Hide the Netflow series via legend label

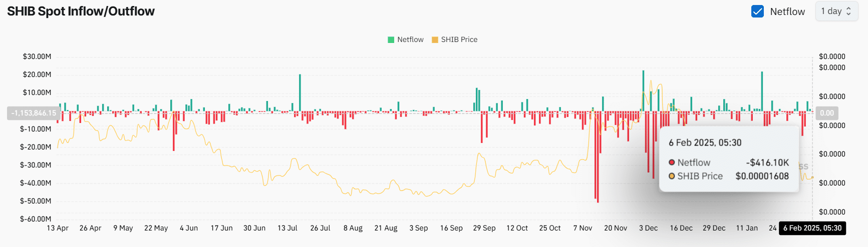tap(410, 39)
